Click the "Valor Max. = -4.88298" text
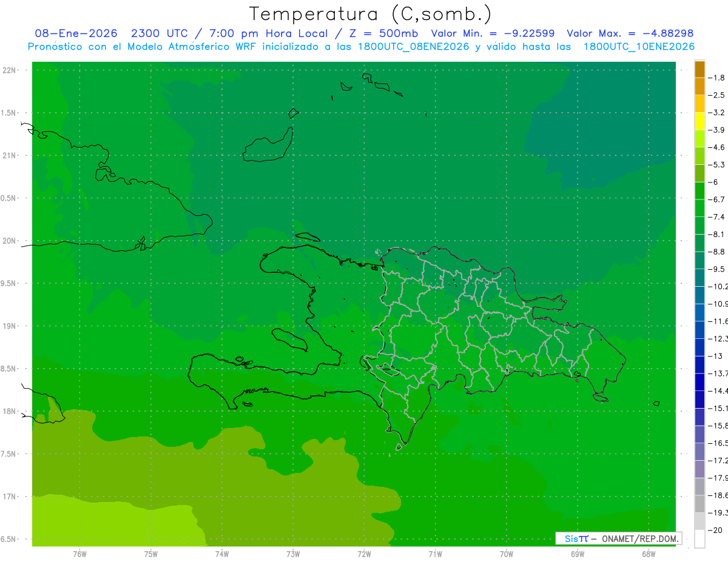The height and width of the screenshot is (562, 728). (x=630, y=33)
